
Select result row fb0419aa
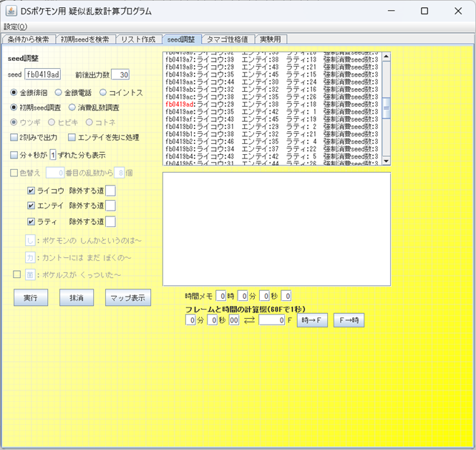tap(272, 82)
